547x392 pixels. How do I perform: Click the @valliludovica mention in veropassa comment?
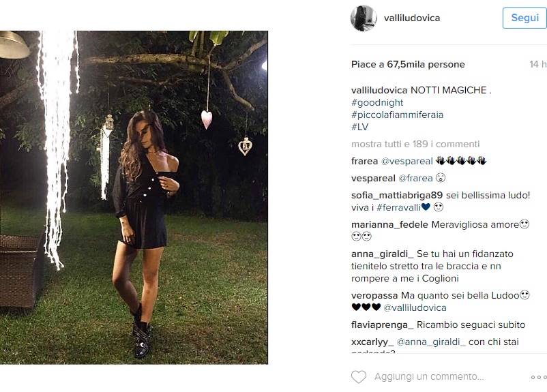pyautogui.click(x=415, y=307)
